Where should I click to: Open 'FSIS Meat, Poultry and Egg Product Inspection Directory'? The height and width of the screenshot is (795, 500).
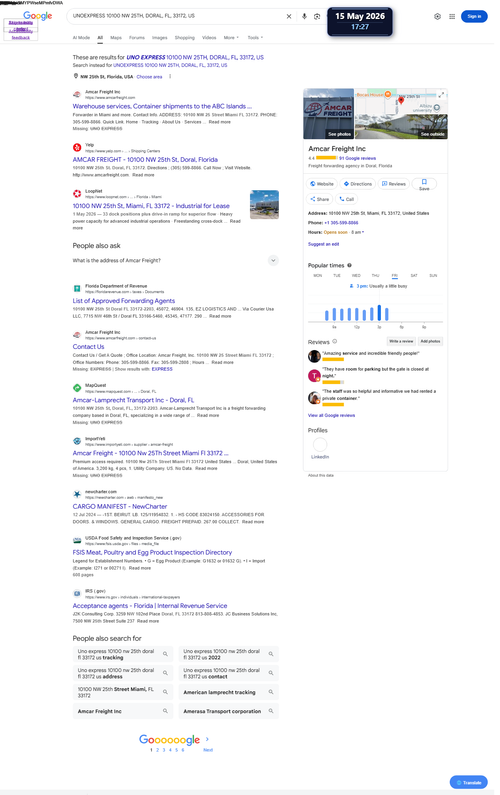click(152, 553)
